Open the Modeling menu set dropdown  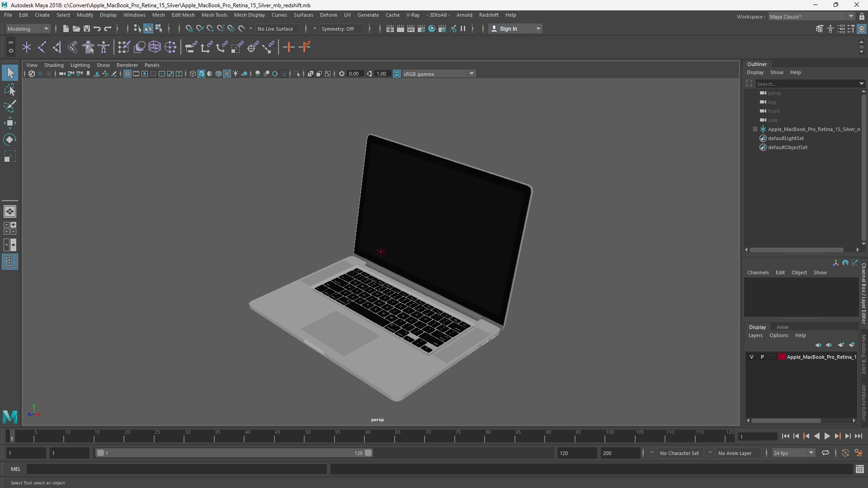pyautogui.click(x=28, y=28)
